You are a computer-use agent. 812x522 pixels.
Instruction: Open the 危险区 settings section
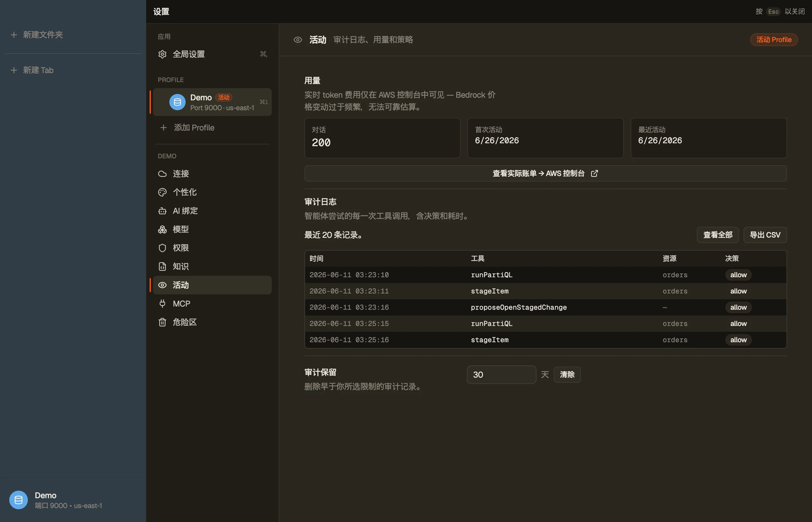[x=212, y=322]
